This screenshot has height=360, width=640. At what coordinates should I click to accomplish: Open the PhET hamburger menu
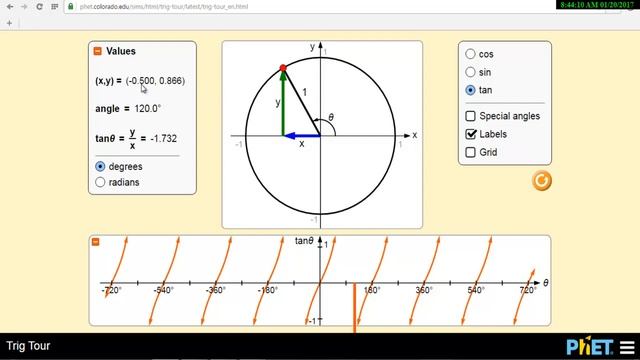pyautogui.click(x=627, y=347)
